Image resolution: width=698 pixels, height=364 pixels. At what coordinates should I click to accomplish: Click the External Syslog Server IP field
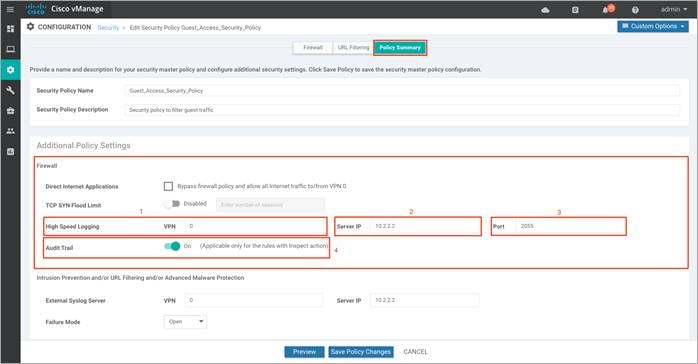point(425,300)
